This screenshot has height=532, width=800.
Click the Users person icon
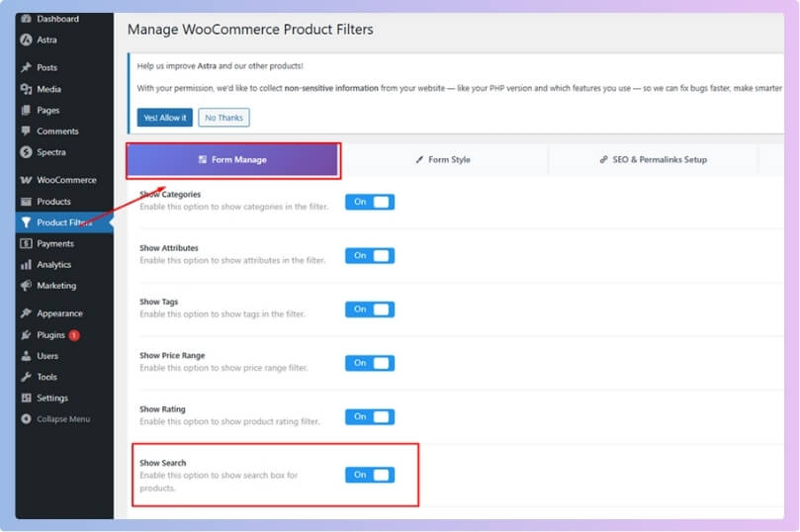(26, 356)
